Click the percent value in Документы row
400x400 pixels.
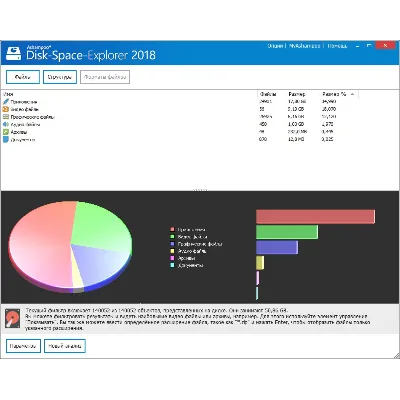327,139
